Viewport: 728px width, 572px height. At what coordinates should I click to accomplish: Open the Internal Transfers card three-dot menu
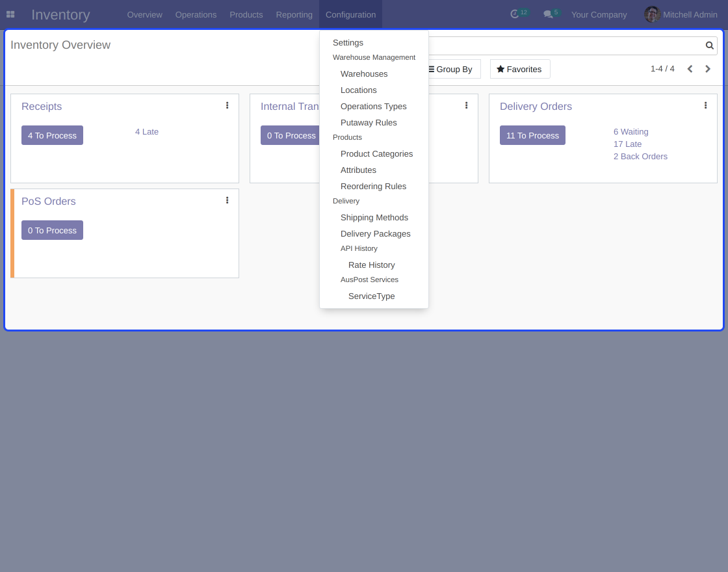point(466,105)
